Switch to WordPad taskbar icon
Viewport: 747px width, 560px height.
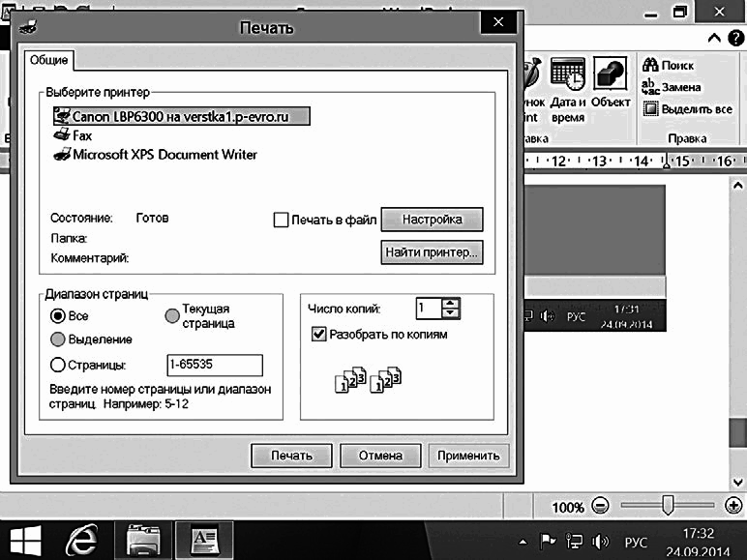[x=204, y=541]
